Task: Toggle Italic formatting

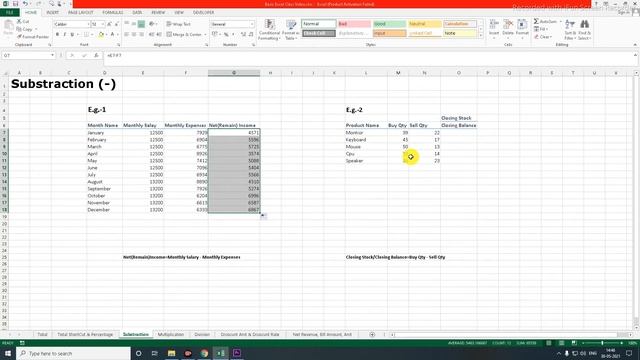Action: (x=64, y=35)
